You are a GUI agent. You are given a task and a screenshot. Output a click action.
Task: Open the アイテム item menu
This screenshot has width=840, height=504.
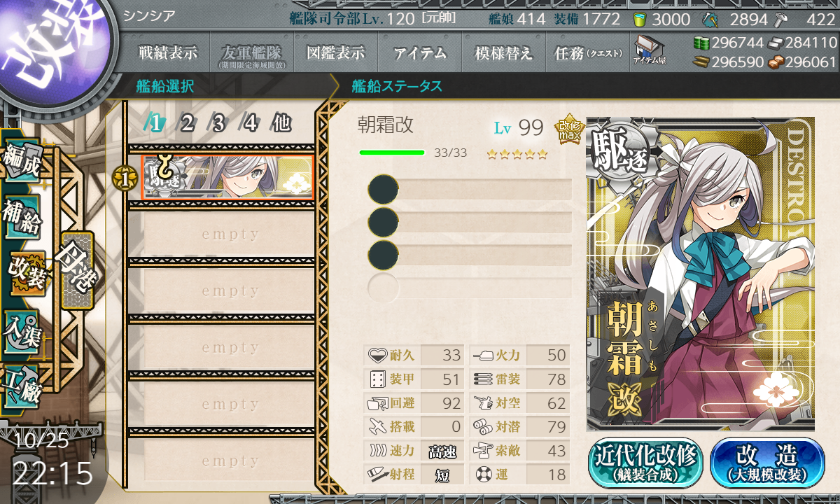[419, 53]
